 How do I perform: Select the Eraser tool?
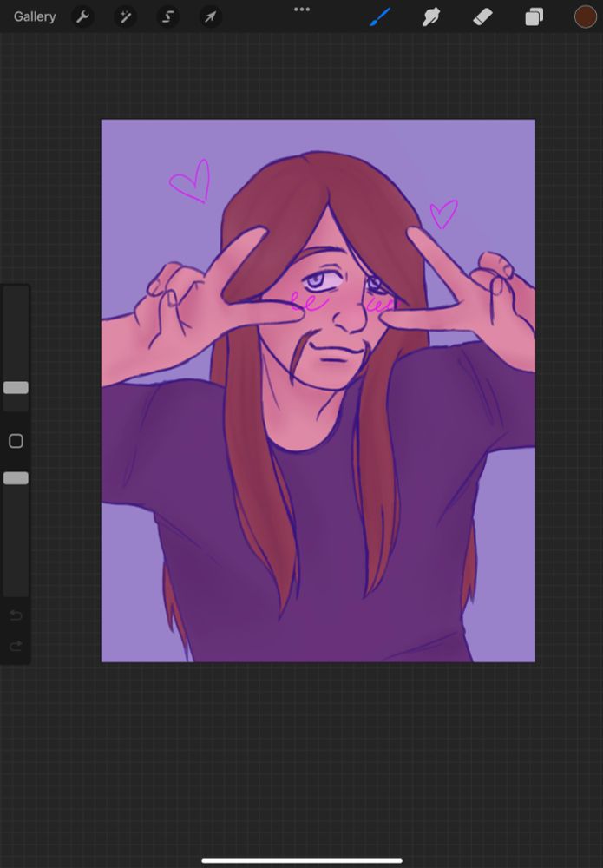click(482, 17)
